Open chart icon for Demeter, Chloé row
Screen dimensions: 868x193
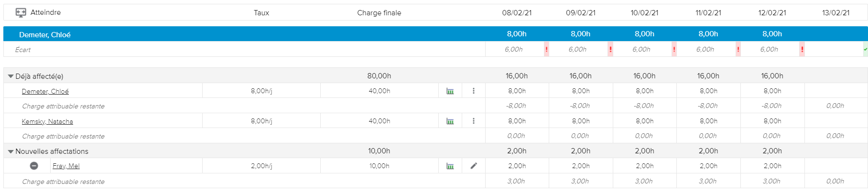(x=450, y=91)
